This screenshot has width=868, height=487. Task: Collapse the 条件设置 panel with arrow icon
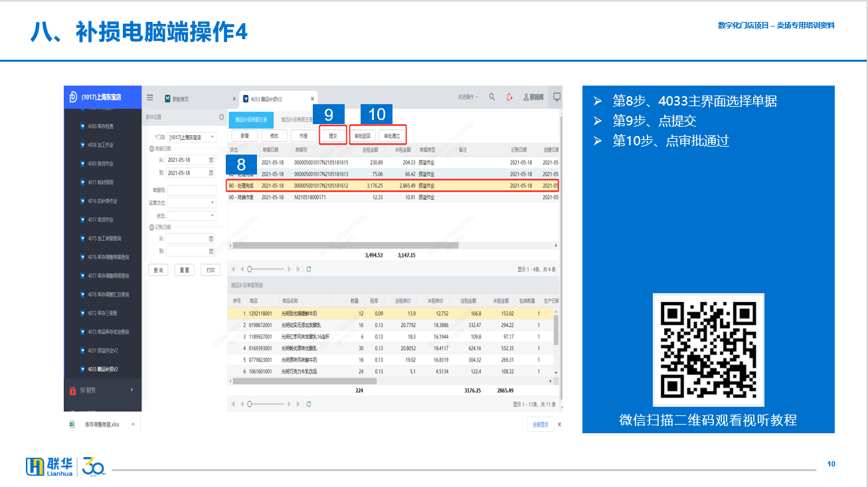222,117
